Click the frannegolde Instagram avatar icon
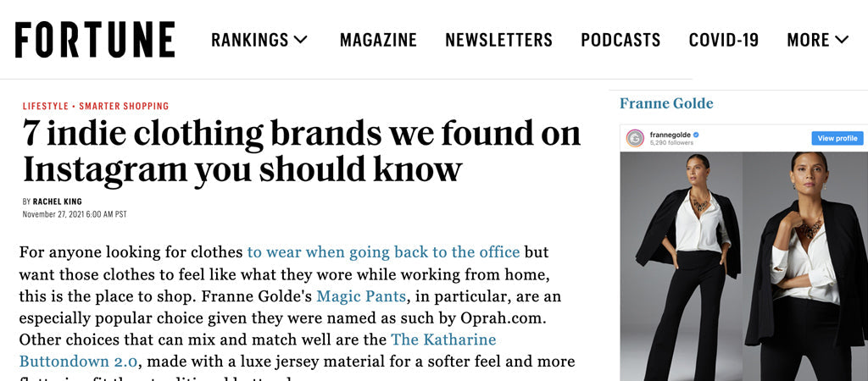The image size is (868, 381). click(634, 138)
